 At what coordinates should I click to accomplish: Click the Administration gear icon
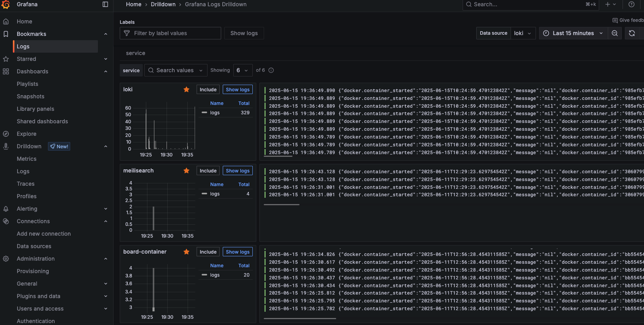click(x=6, y=259)
